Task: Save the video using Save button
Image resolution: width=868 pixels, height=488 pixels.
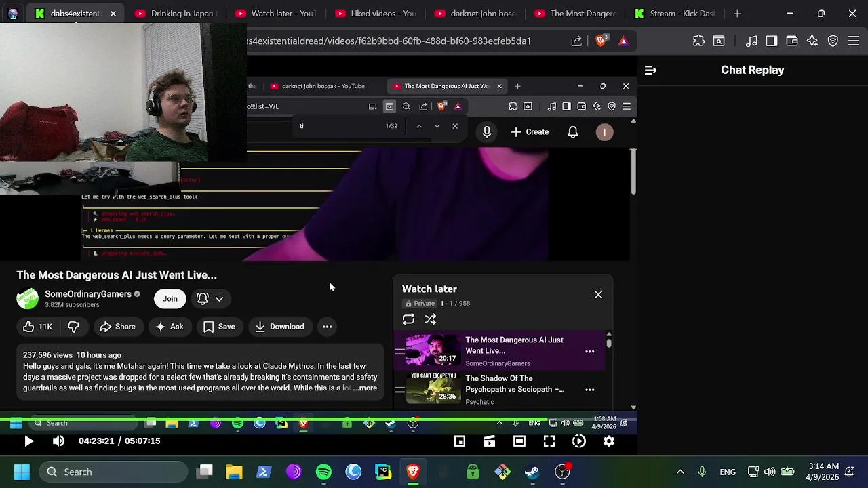Action: 219,327
